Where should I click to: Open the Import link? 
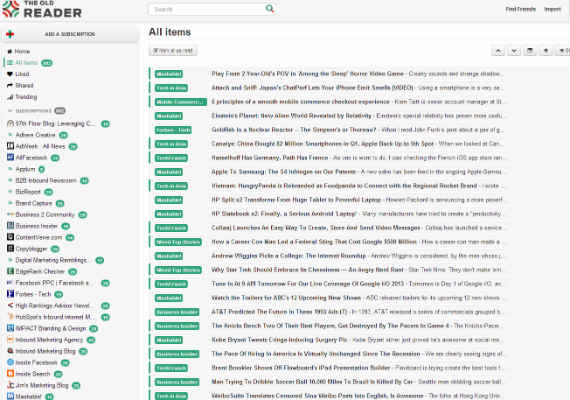(x=552, y=9)
